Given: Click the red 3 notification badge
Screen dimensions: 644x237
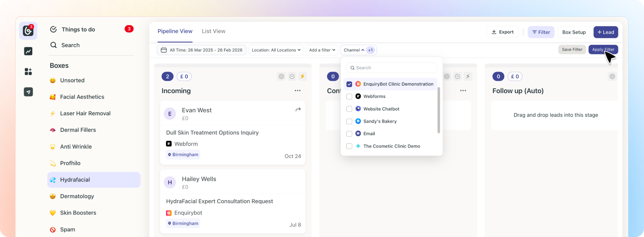Looking at the screenshot, I should pyautogui.click(x=129, y=29).
